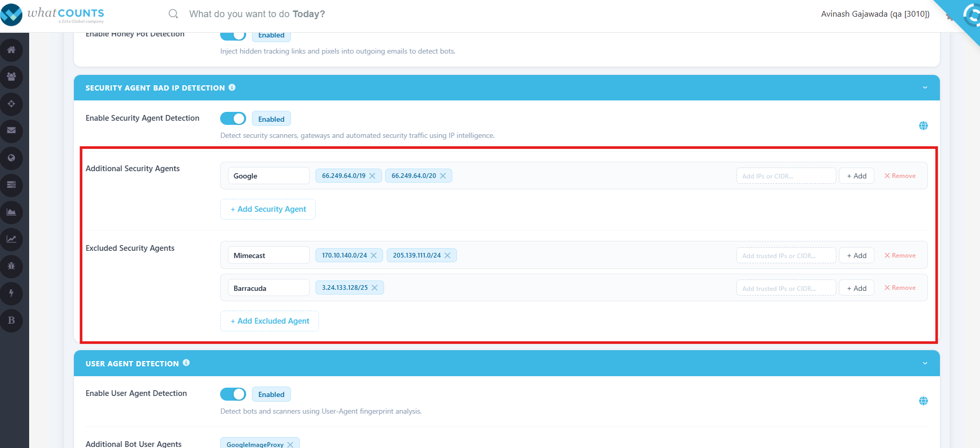This screenshot has width=980, height=448.
Task: Open the lightning bolt sidebar icon
Action: [x=11, y=293]
